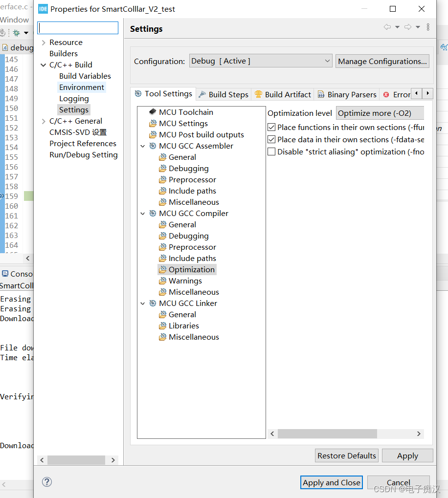Click the horizontal scrollbar below the tool tree
Image resolution: width=448 pixels, height=498 pixels.
click(327, 433)
